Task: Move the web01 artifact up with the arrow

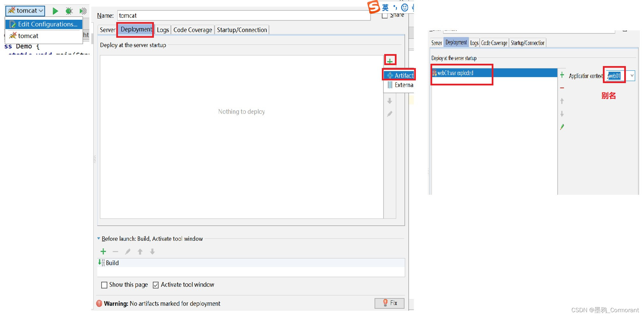Action: [562, 101]
